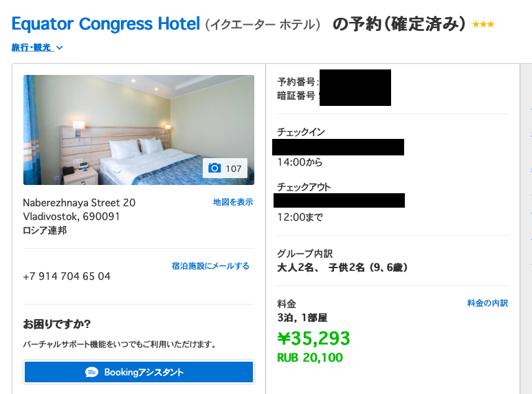This screenshot has width=532, height=394.
Task: Click the グループ内訳 guest details text
Action: coord(304,254)
